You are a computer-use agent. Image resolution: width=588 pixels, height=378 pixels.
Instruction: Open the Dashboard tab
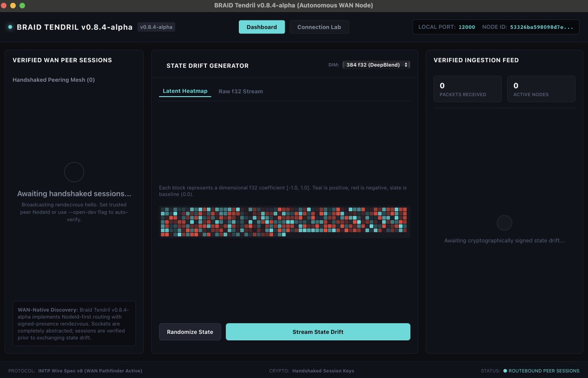click(x=262, y=27)
